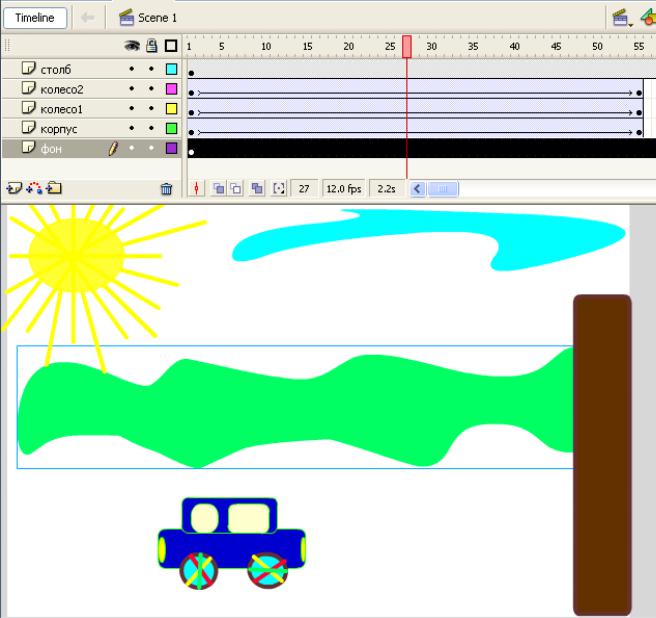The width and height of the screenshot is (656, 618).
Task: Click the Scene 1 clapperboard label
Action: click(148, 18)
